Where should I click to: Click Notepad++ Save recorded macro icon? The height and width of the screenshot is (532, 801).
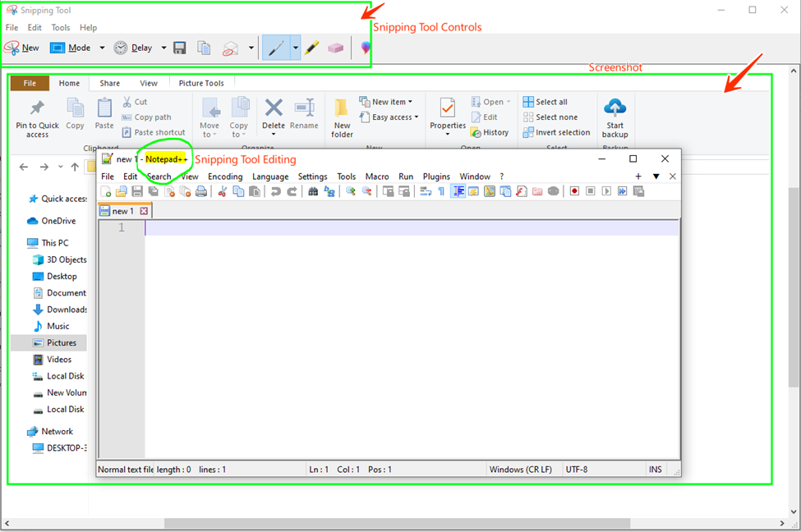coord(638,191)
